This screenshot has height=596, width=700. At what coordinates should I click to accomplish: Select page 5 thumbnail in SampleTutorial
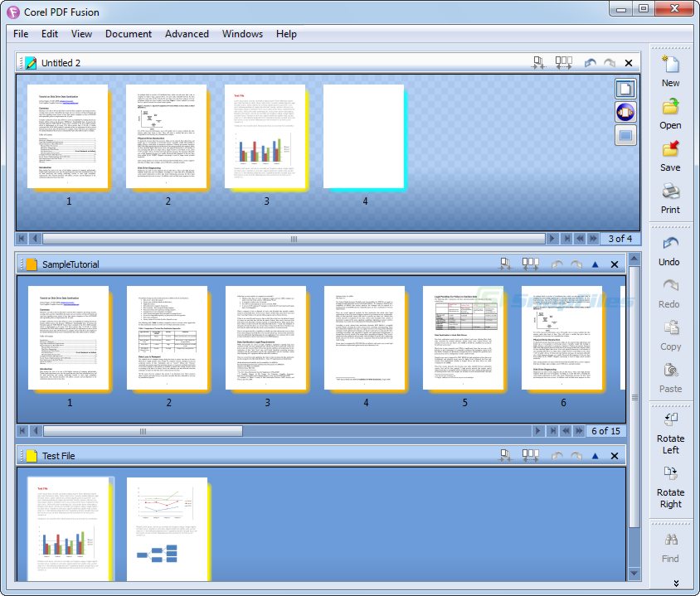coord(464,338)
